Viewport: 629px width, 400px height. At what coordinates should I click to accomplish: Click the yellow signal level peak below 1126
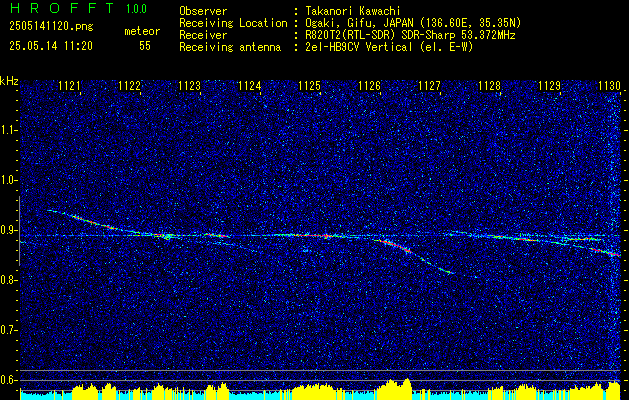(x=395, y=388)
